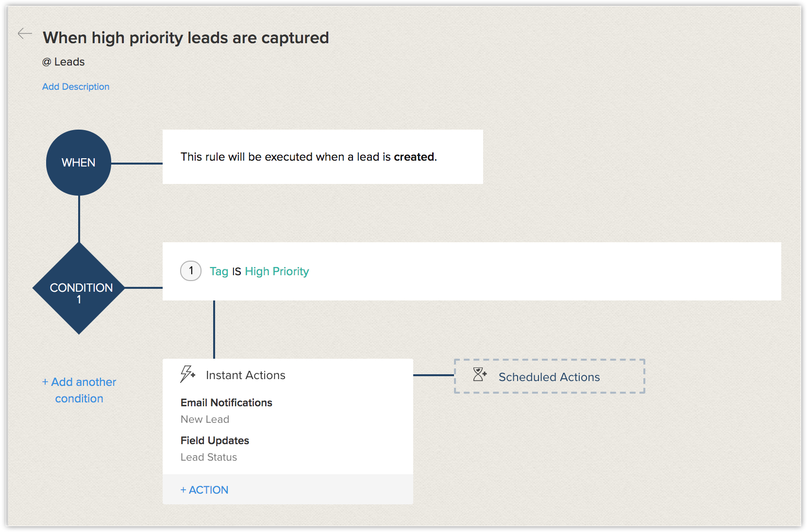The width and height of the screenshot is (807, 532).
Task: Open the Scheduled Actions box
Action: click(x=549, y=377)
